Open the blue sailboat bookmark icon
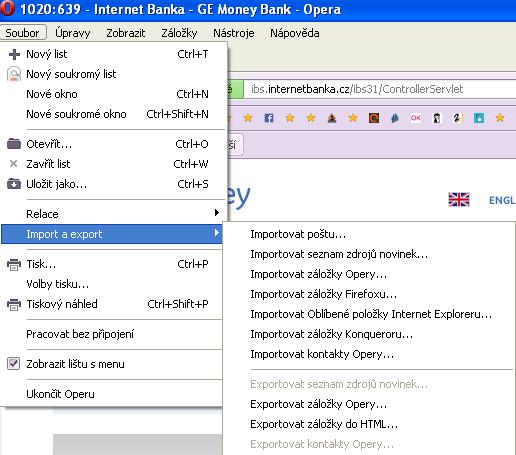This screenshot has height=455, width=516. click(395, 118)
